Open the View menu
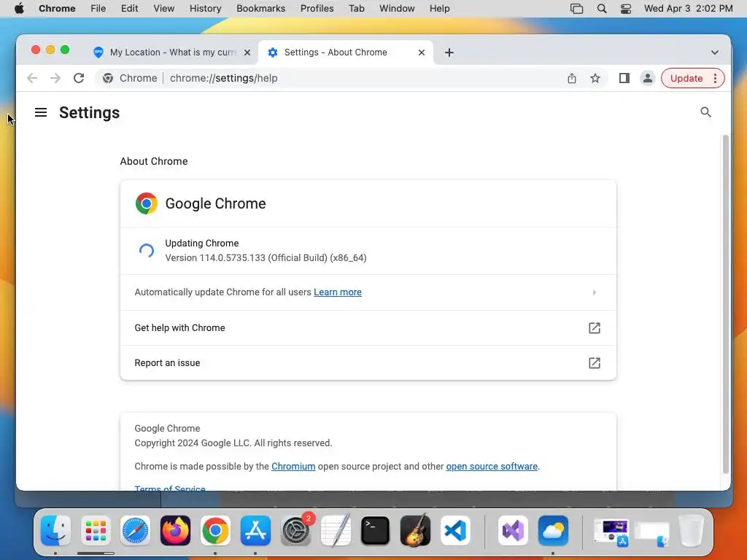 [163, 9]
